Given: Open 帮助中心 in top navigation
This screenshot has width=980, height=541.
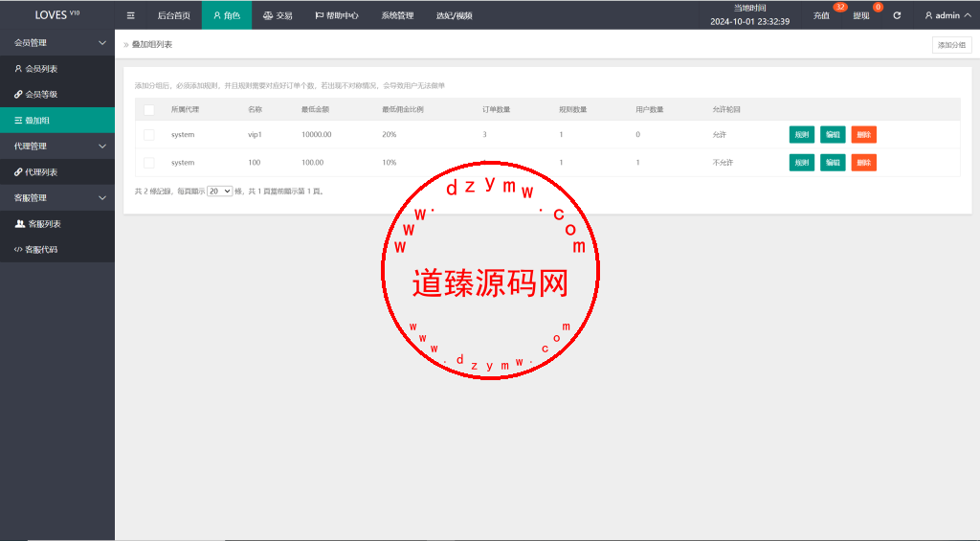Looking at the screenshot, I should click(x=337, y=15).
